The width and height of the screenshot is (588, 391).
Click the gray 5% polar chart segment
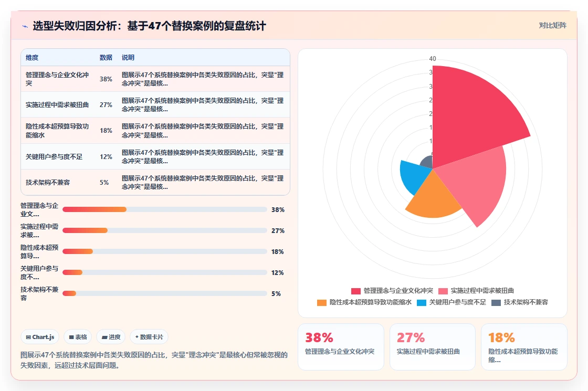(427, 163)
